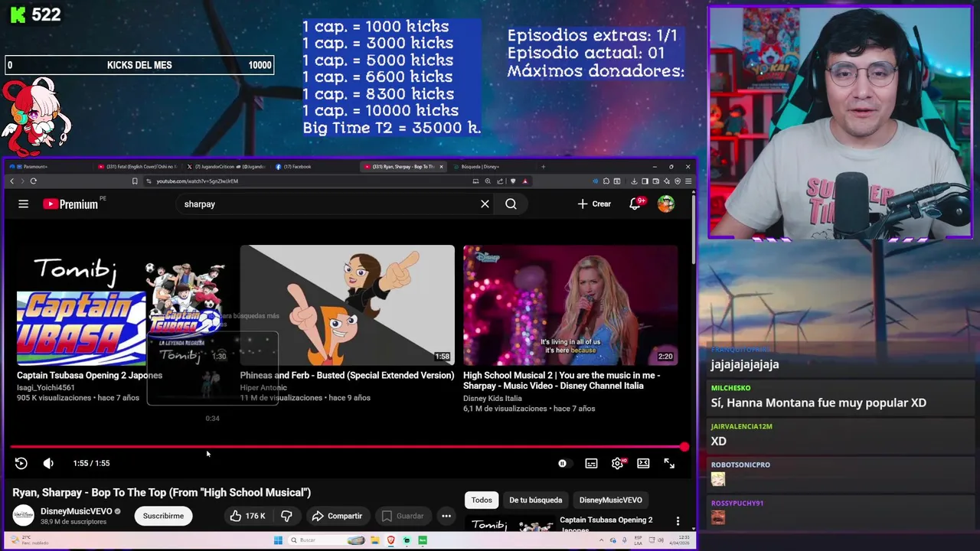Close the Ryan, Sharpay tab
Viewport: 980px width, 551px height.
coord(441,166)
